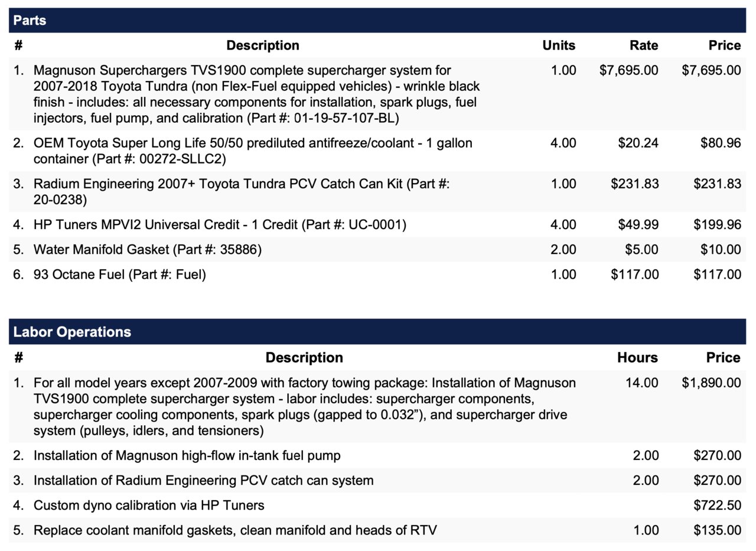Click the $7,695.00 price of the supercharger
This screenshot has height=551, width=756.
[x=711, y=70]
